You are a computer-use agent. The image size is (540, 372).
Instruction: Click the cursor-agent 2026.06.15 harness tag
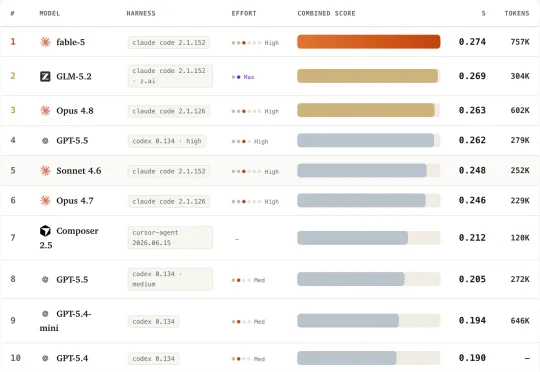[x=170, y=238]
